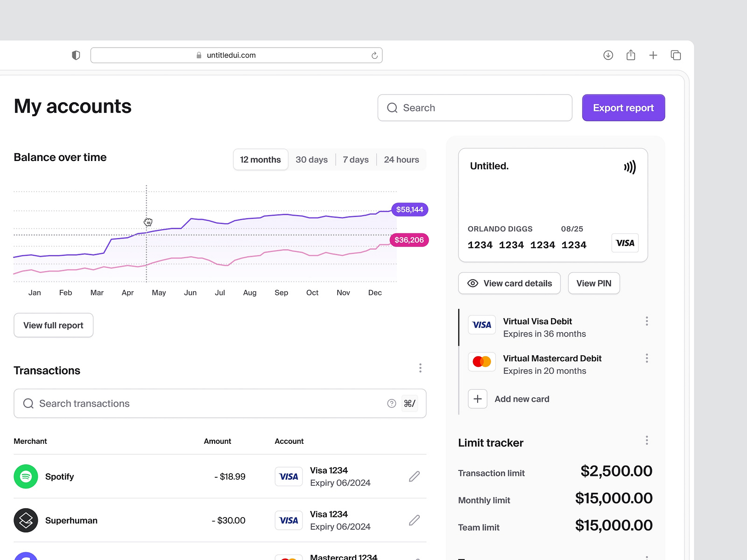The image size is (747, 560).
Task: Click the plus icon next to Add new card
Action: click(x=477, y=399)
